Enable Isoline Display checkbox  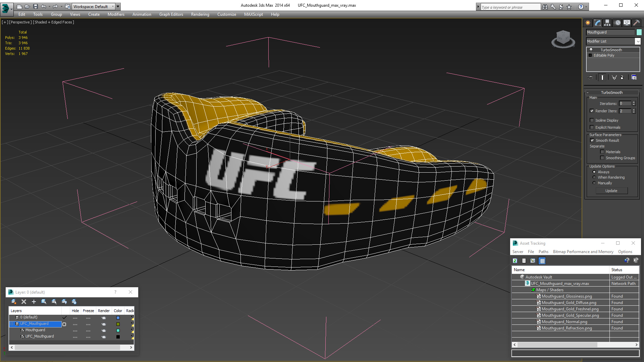click(592, 120)
